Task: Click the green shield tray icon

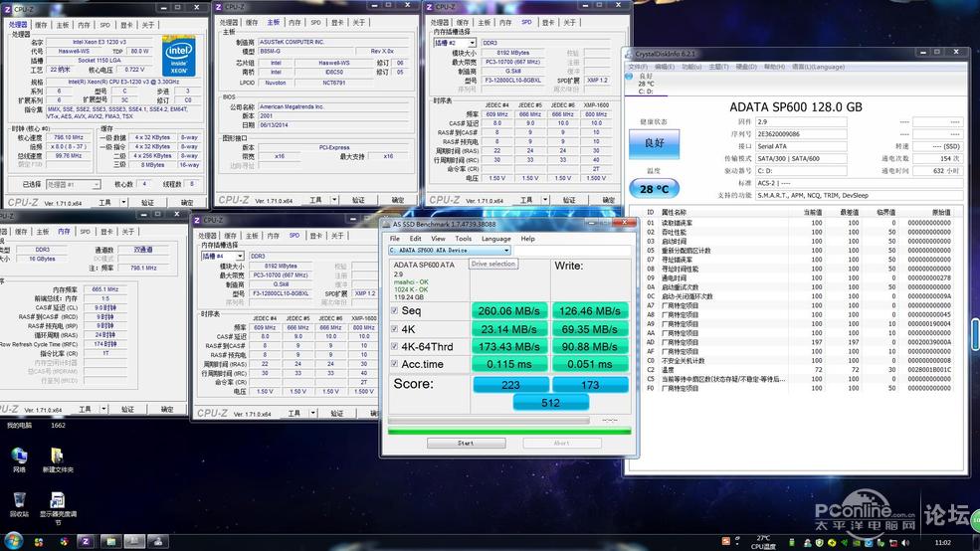Action: click(820, 543)
